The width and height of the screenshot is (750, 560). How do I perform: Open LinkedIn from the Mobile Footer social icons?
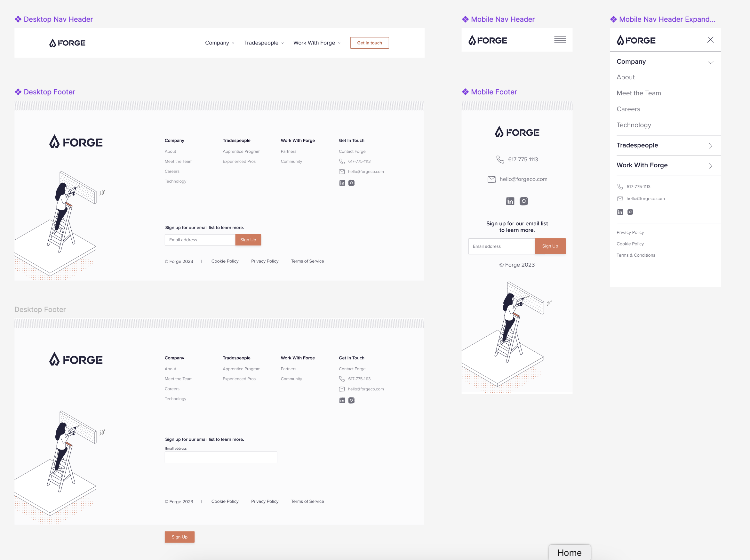510,201
